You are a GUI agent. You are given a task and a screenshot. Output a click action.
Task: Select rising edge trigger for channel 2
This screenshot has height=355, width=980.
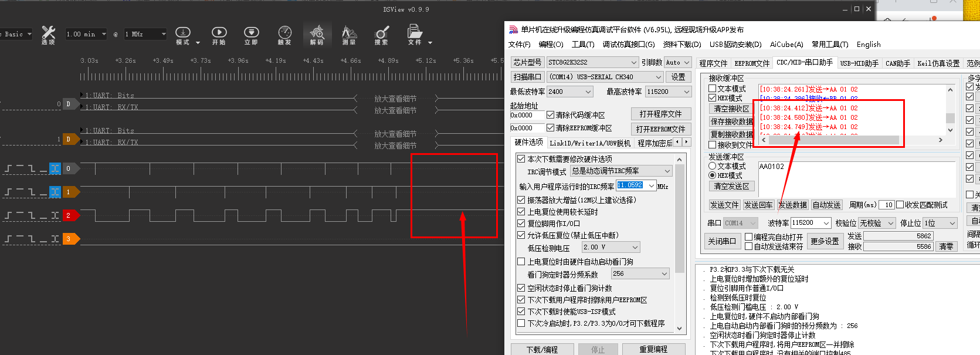9,215
